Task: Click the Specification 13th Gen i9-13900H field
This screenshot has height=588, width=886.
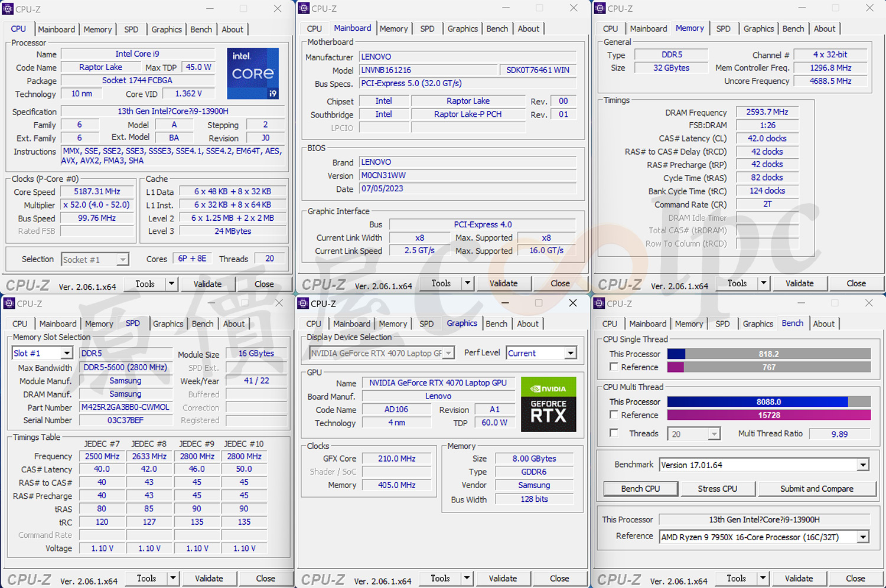Action: (173, 111)
